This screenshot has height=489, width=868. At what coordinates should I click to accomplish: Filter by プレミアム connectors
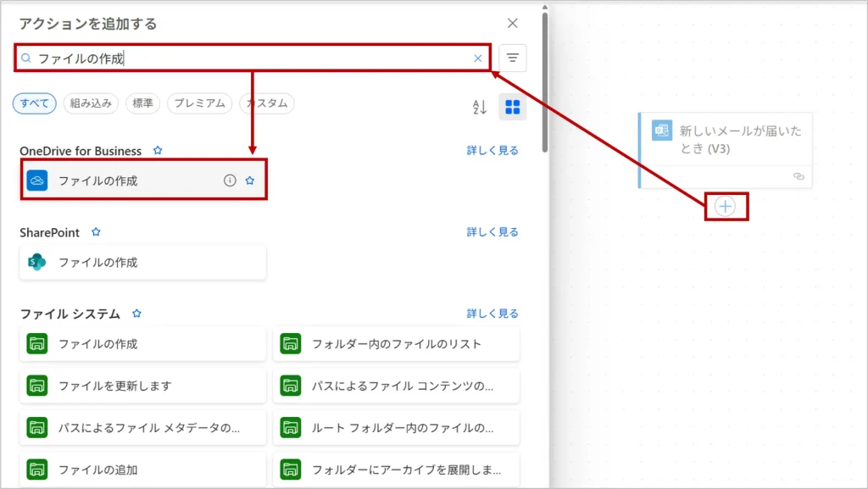tap(199, 103)
